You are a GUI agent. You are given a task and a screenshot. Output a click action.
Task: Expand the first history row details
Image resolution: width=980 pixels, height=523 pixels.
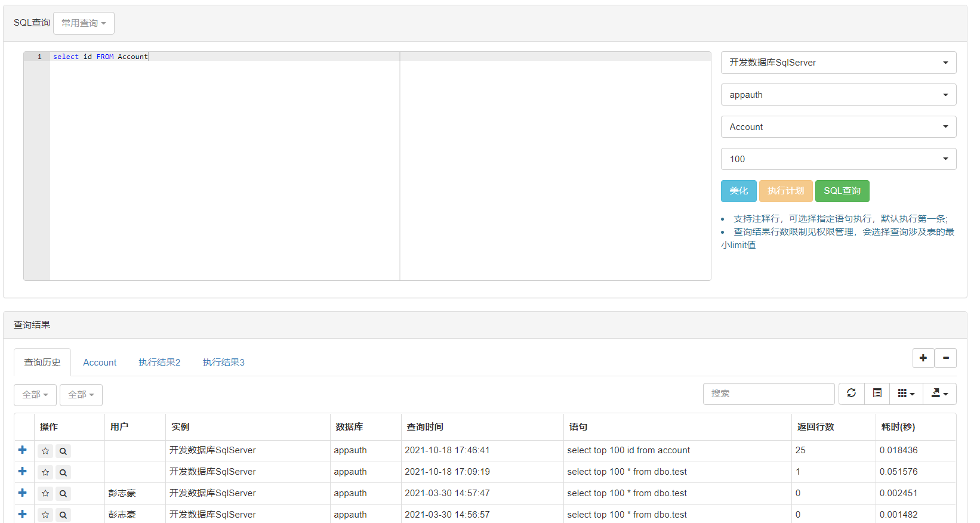coord(23,450)
